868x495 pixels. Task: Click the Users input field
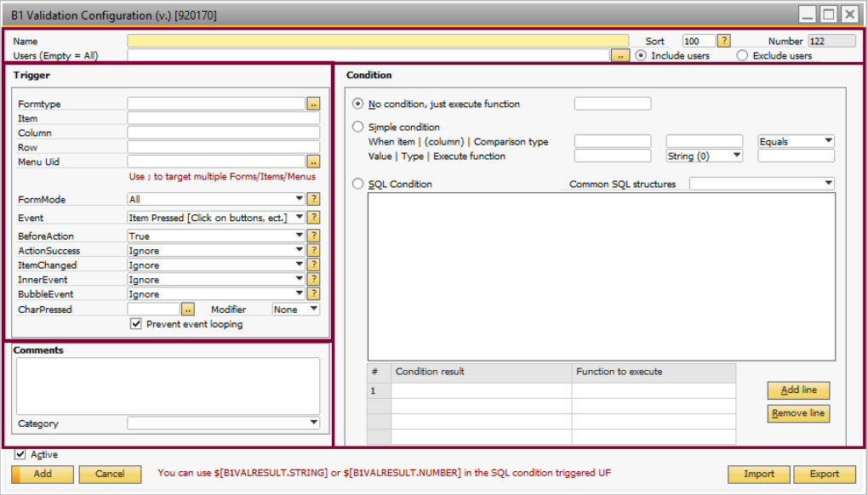(x=368, y=56)
